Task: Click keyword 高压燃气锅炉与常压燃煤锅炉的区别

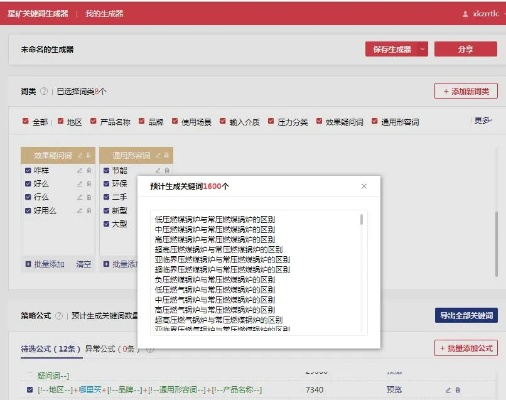Action: tap(215, 309)
